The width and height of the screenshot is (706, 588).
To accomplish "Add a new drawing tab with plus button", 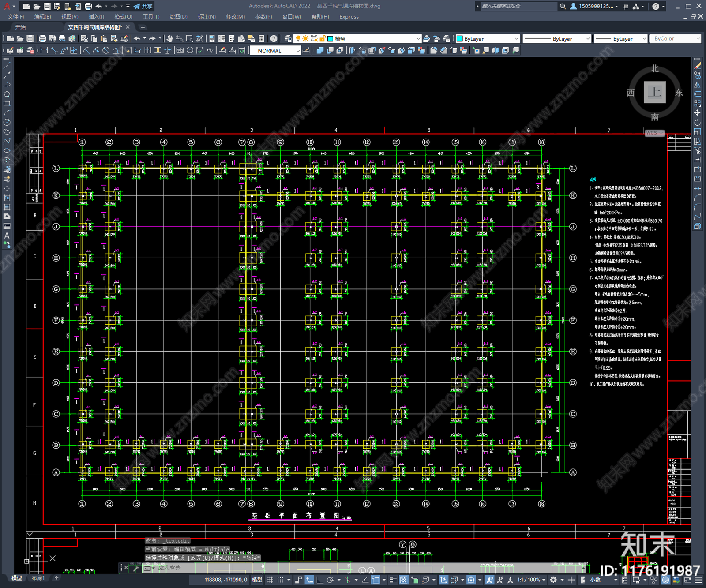I will click(143, 27).
